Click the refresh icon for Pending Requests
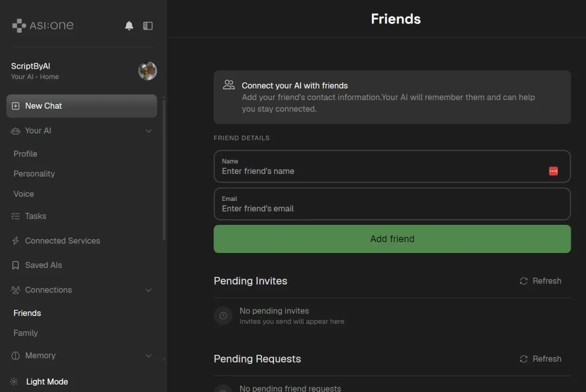 (x=523, y=359)
